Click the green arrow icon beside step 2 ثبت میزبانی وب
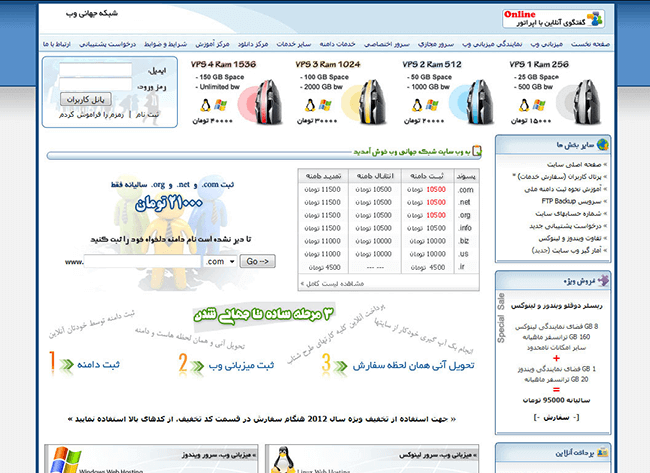Screen dimensions: 650x473 [197, 366]
